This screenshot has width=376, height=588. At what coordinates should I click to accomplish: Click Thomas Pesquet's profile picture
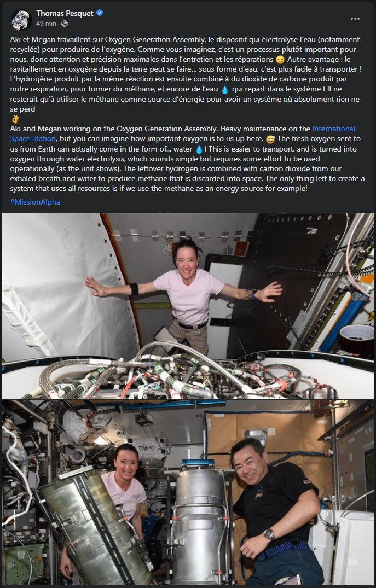click(x=21, y=20)
